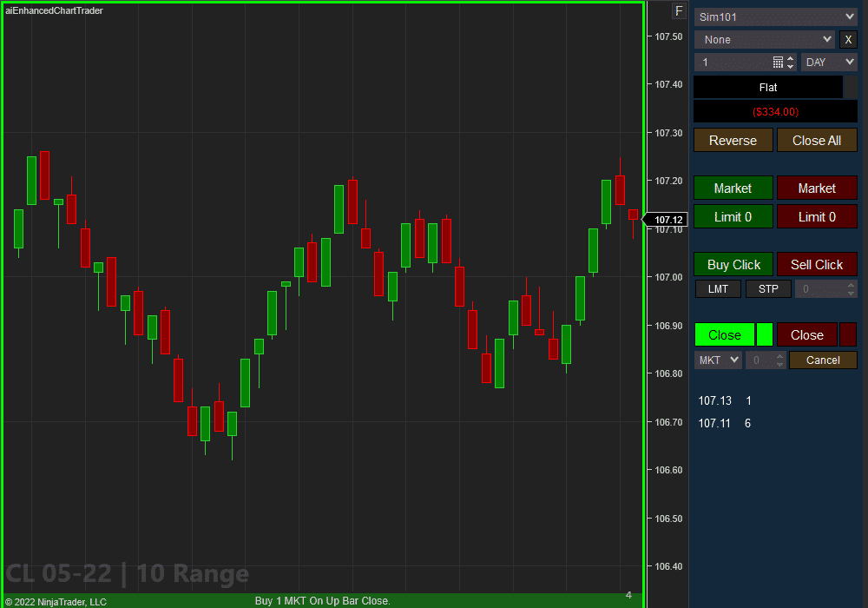Viewport: 868px width, 608px height.
Task: Click the Reverse position button
Action: (x=733, y=140)
